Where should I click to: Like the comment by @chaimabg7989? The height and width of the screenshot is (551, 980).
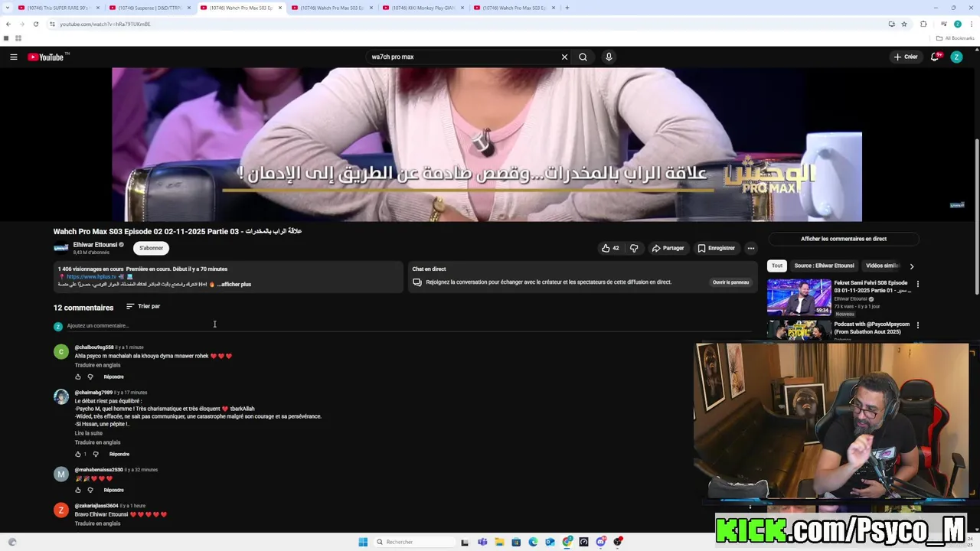pyautogui.click(x=77, y=454)
